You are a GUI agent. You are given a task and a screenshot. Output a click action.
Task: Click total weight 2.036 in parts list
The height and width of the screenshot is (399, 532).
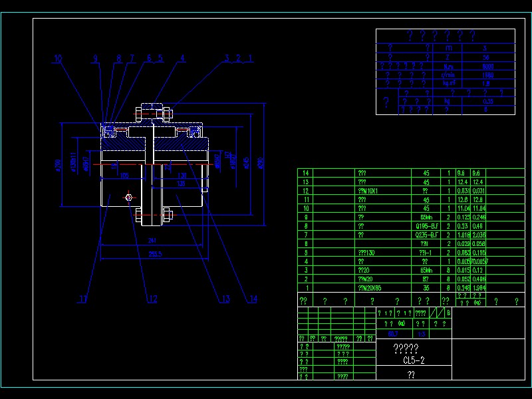click(x=479, y=235)
